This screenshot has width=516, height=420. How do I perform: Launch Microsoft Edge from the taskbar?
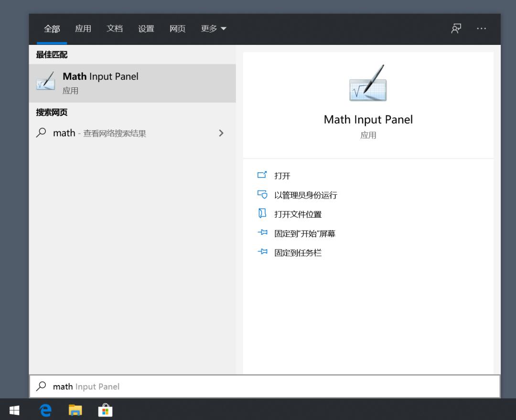(x=45, y=409)
